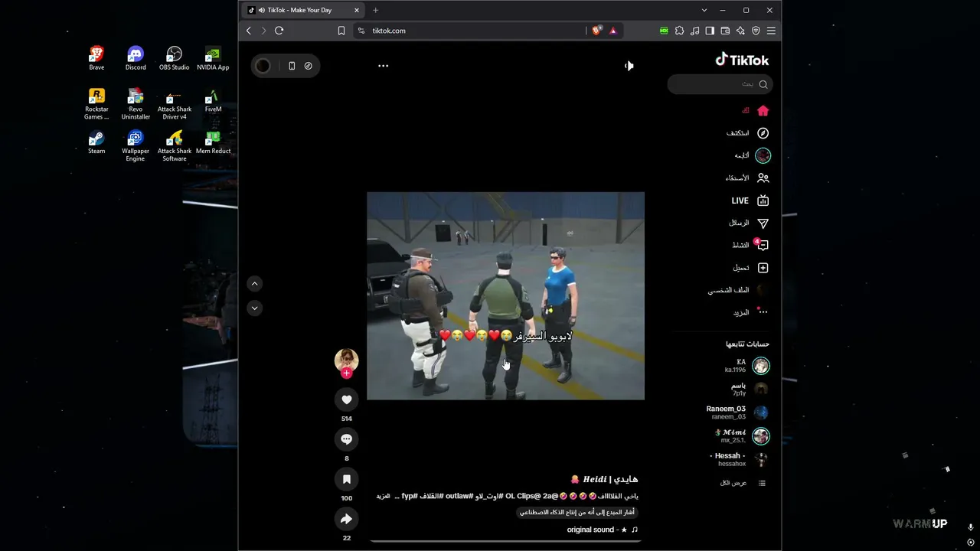Open the Activity inbox with badge 4
The height and width of the screenshot is (551, 980).
(762, 245)
